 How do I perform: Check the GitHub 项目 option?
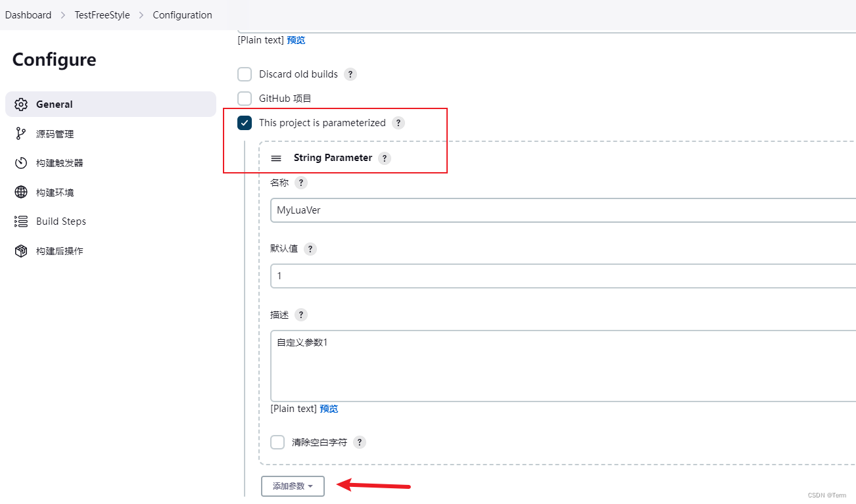tap(245, 98)
